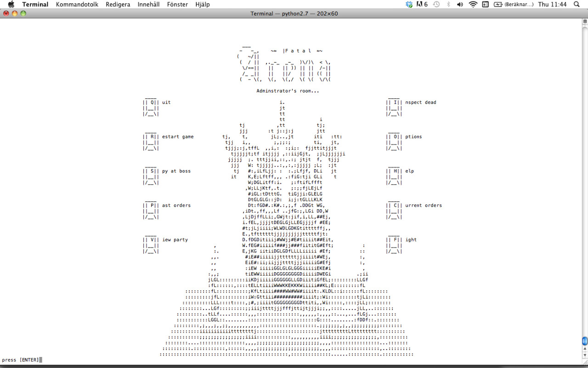Click the scroll down arrow

[585, 355]
